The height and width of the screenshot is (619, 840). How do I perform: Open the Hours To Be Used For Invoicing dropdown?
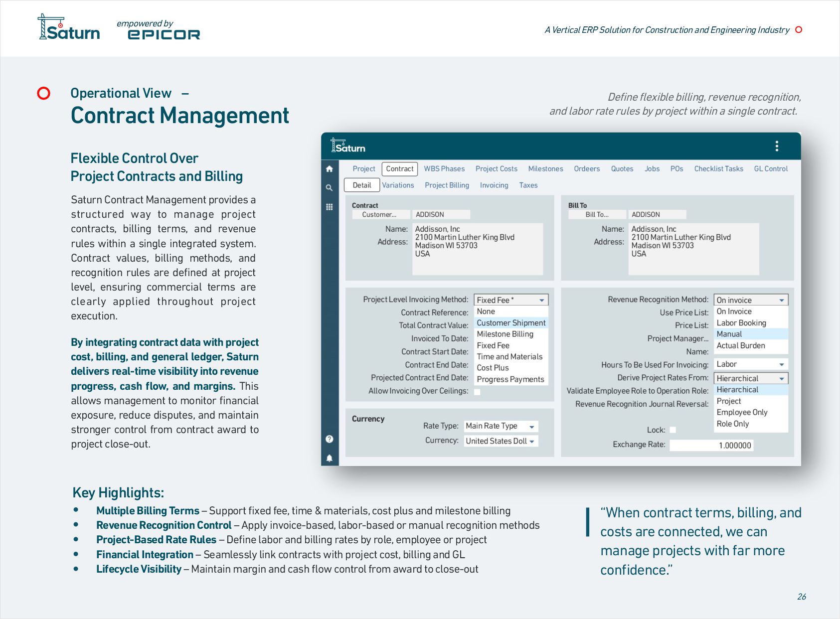751,364
